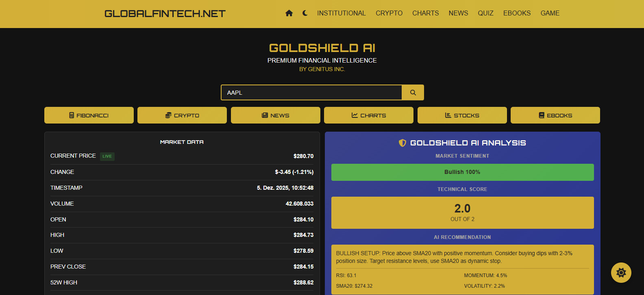Open News in the top navigation
The image size is (644, 295).
(459, 13)
